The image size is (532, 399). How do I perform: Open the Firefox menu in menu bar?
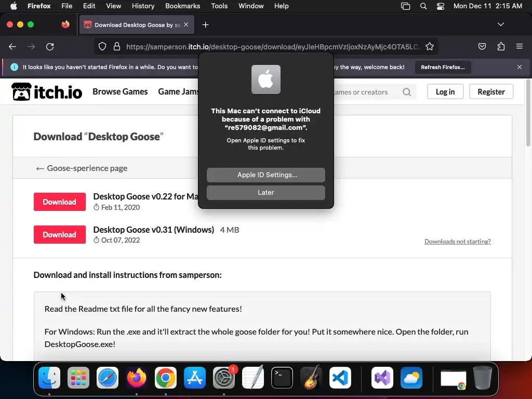[x=39, y=6]
